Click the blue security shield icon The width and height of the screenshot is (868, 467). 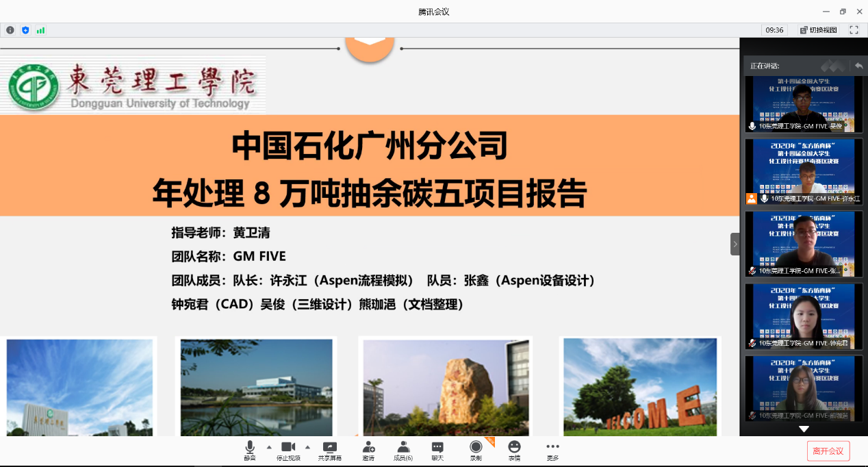pyautogui.click(x=25, y=30)
